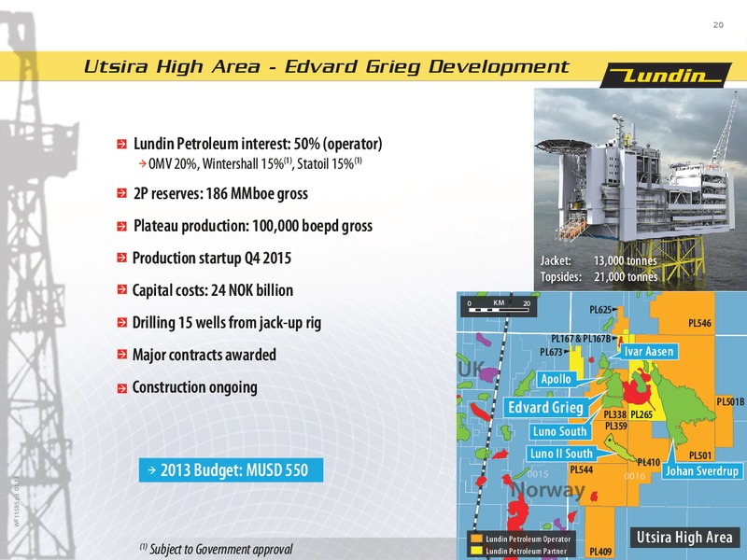Click the offshore platform rendering image

(641, 189)
